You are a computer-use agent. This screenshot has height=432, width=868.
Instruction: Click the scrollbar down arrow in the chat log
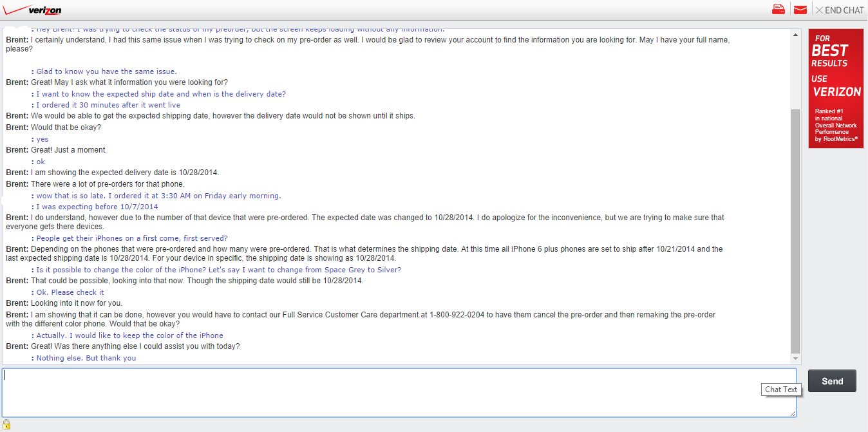click(796, 359)
